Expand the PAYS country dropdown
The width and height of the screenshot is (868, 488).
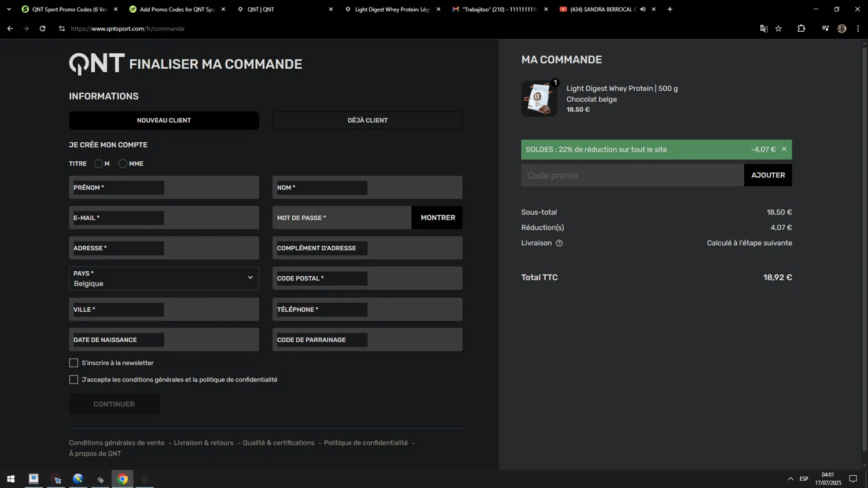point(164,279)
